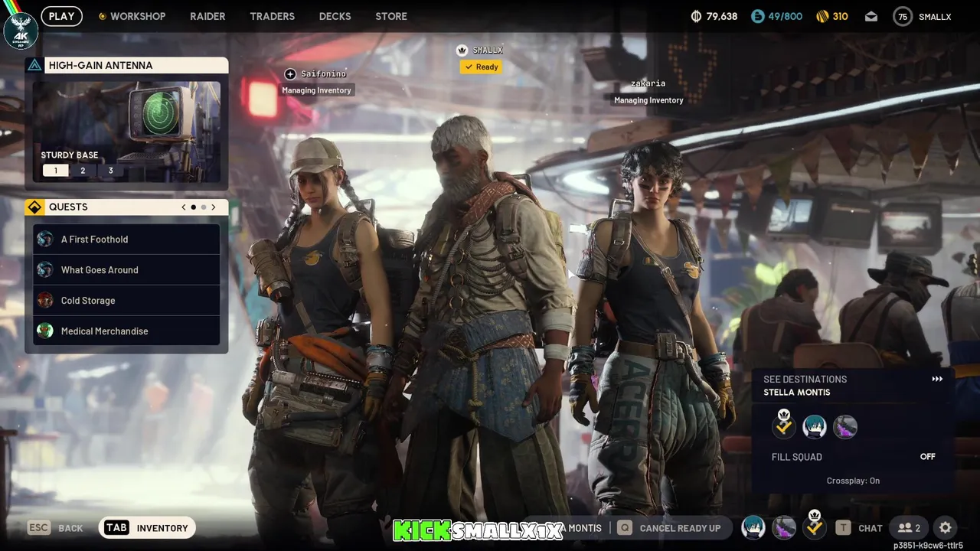
Task: Click the purple weapon avatar in squad panel
Action: tap(845, 427)
